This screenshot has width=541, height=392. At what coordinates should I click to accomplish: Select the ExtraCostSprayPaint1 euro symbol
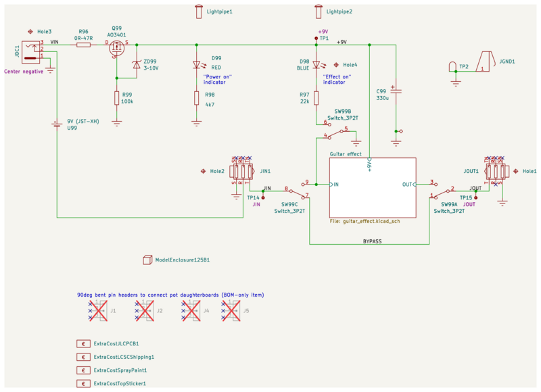[x=83, y=370]
